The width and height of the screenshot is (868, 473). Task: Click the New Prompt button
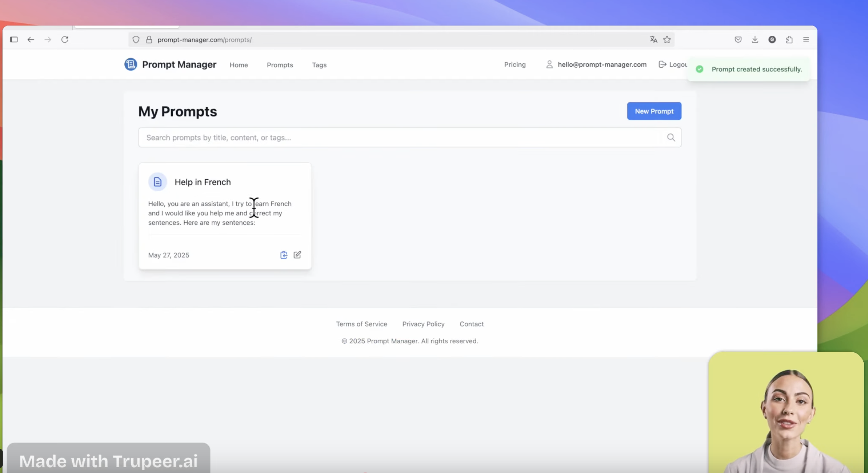pyautogui.click(x=654, y=111)
